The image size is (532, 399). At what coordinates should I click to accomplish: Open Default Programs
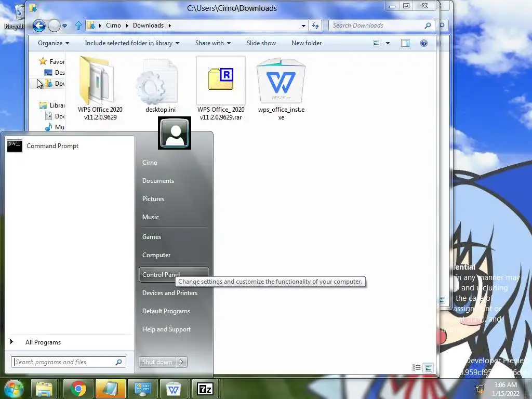(166, 311)
